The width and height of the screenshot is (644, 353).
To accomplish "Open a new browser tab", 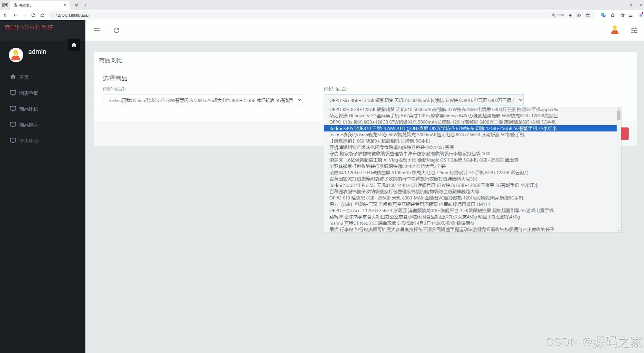I will coord(85,5).
